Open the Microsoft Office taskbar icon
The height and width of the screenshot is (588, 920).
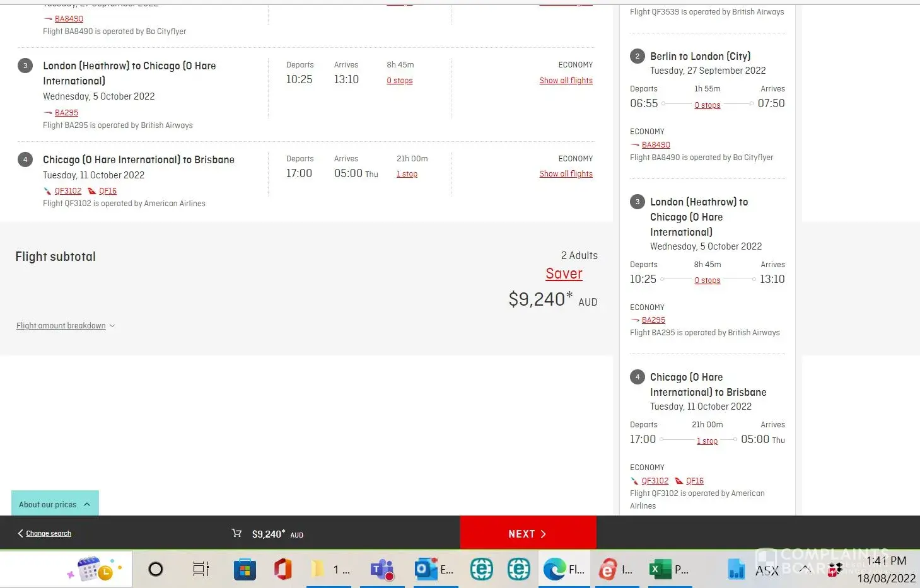(x=282, y=570)
